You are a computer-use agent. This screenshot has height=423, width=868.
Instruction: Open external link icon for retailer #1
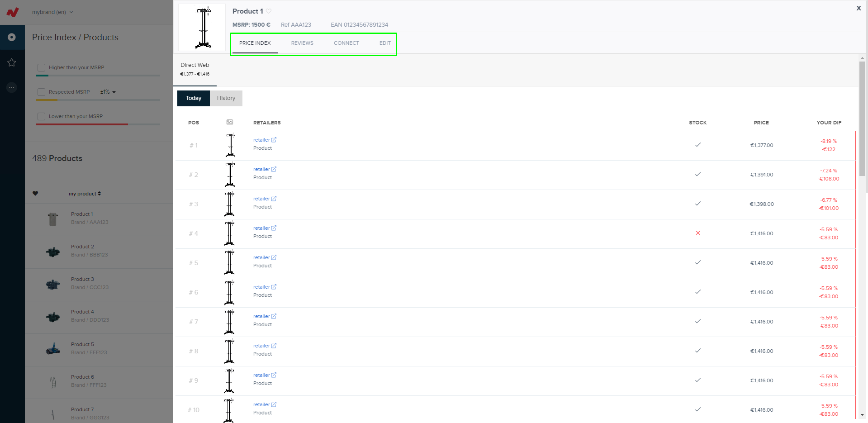[274, 140]
